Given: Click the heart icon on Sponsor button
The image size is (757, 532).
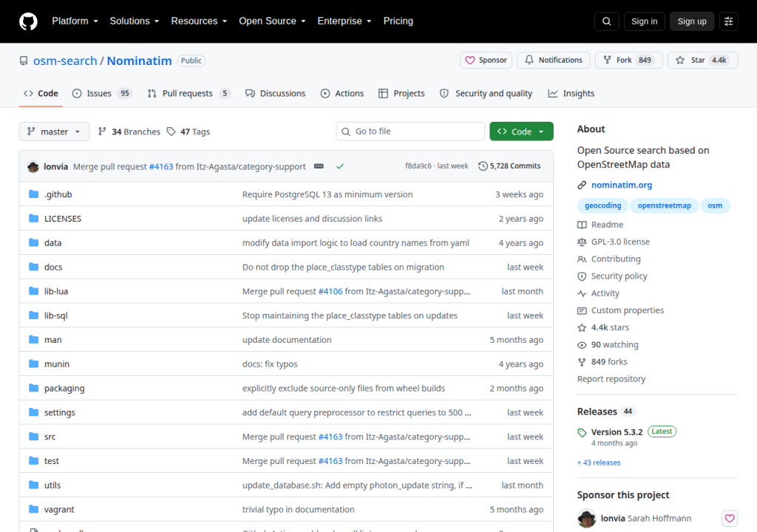Looking at the screenshot, I should [469, 61].
